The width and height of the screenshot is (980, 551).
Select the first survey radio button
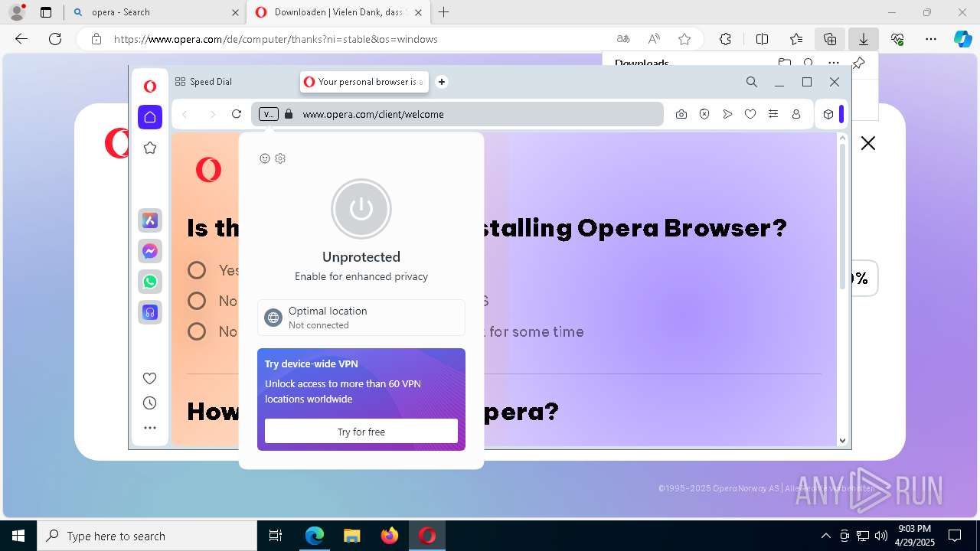[x=197, y=270]
